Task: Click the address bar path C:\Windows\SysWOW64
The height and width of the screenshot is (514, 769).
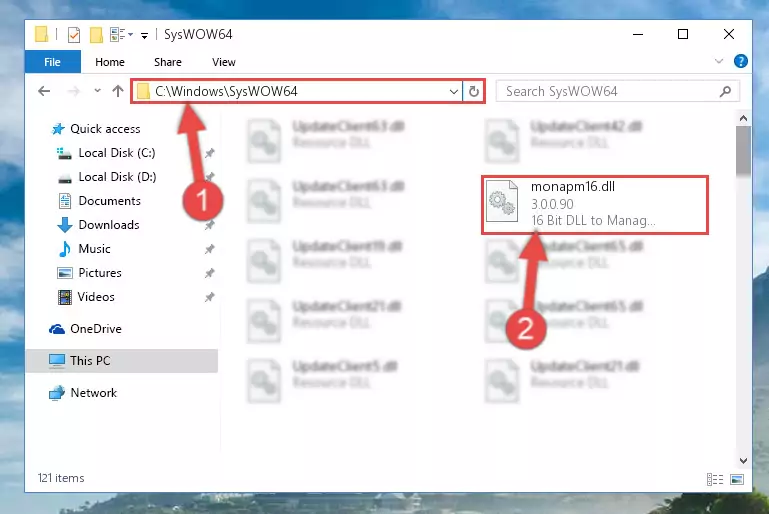Action: coord(226,91)
